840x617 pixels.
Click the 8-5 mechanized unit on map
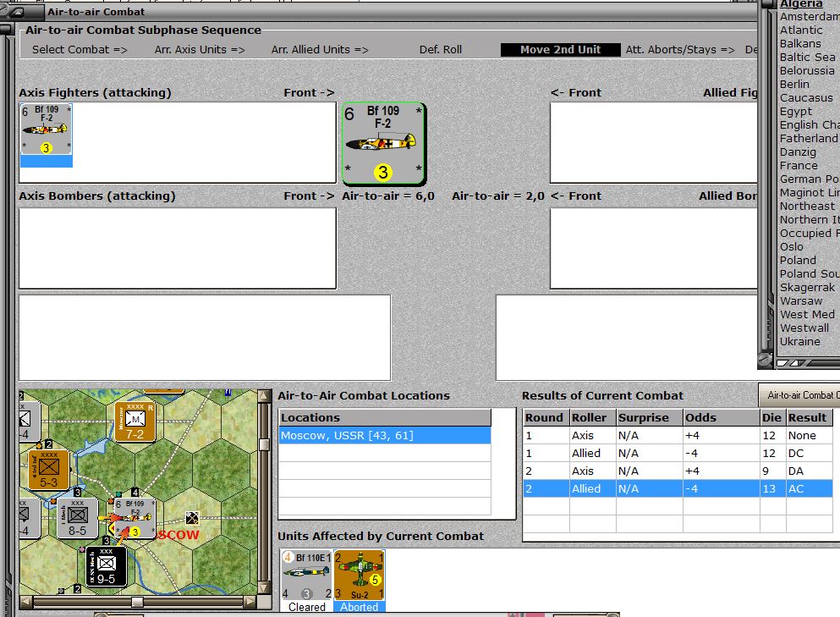click(x=77, y=518)
